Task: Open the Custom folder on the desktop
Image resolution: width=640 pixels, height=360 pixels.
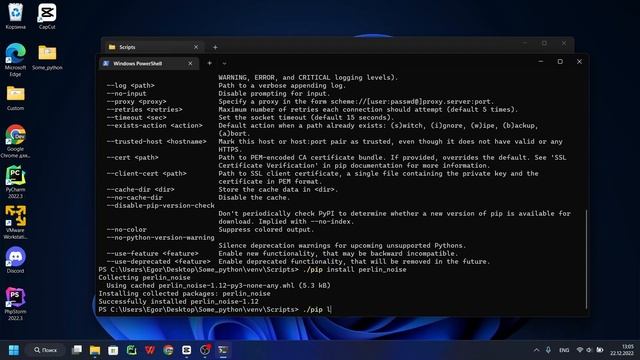Action: (x=16, y=98)
